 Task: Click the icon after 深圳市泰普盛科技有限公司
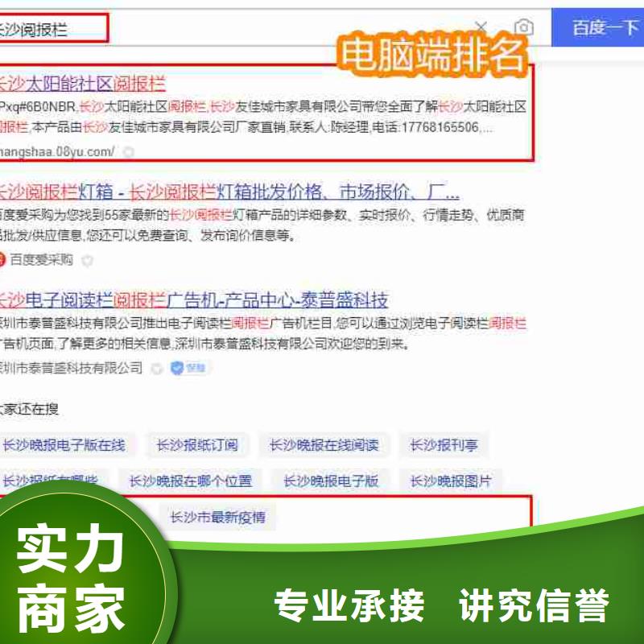tap(156, 369)
